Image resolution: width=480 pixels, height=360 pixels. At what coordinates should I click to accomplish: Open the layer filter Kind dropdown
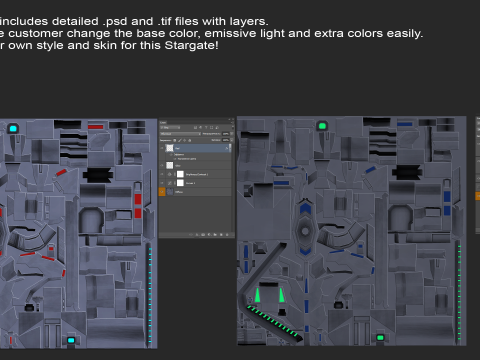tap(170, 127)
